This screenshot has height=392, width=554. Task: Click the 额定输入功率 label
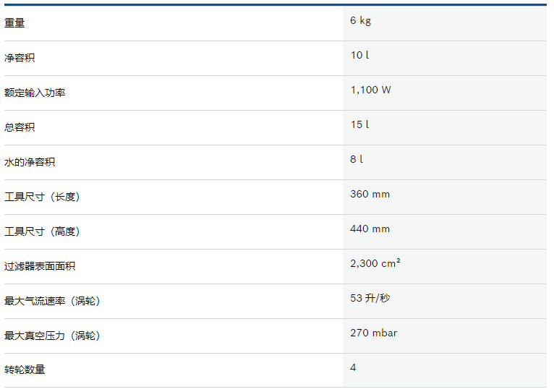point(35,93)
